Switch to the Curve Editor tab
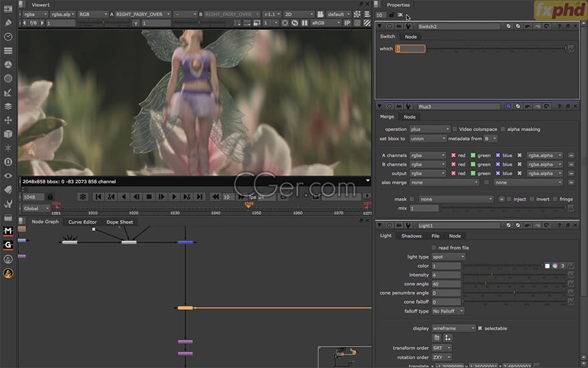588x368 pixels. (x=82, y=222)
